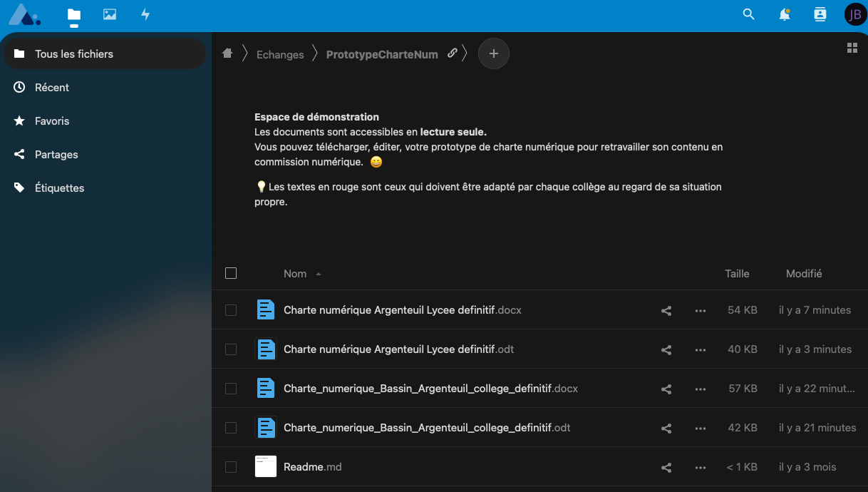Switch to grid view with the view toggle icon

point(852,48)
